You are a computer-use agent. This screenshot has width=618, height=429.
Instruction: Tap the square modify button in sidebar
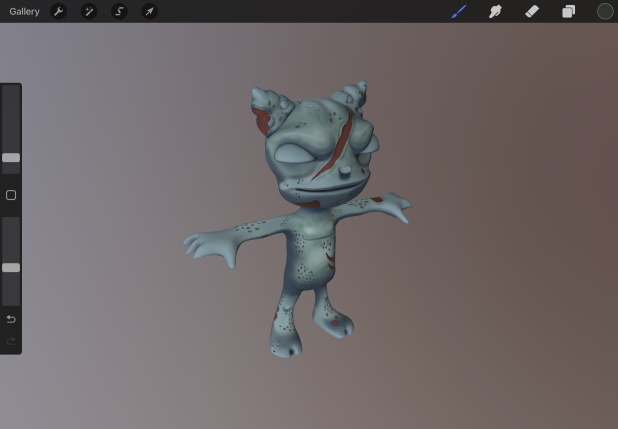tap(11, 195)
